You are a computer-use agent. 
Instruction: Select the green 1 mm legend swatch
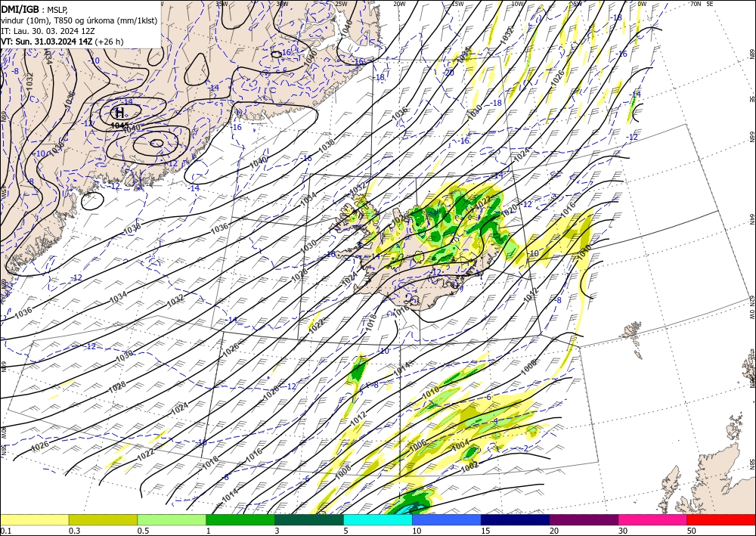point(240,519)
